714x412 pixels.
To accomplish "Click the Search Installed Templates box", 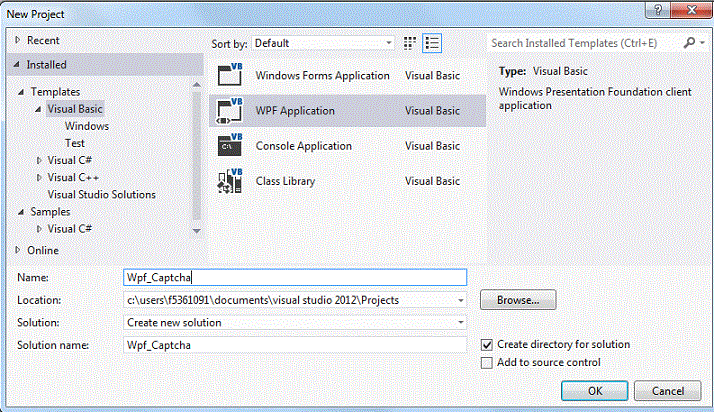I will pyautogui.click(x=585, y=43).
